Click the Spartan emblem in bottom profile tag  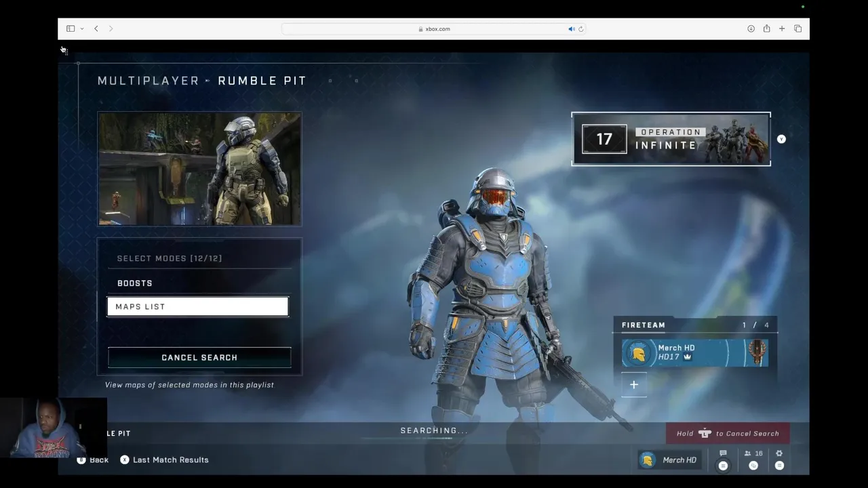click(x=648, y=460)
